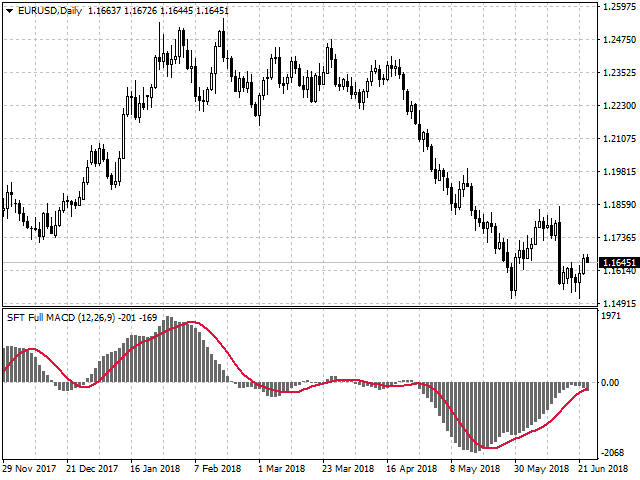Click the 1.25975 price scale value

(619, 7)
